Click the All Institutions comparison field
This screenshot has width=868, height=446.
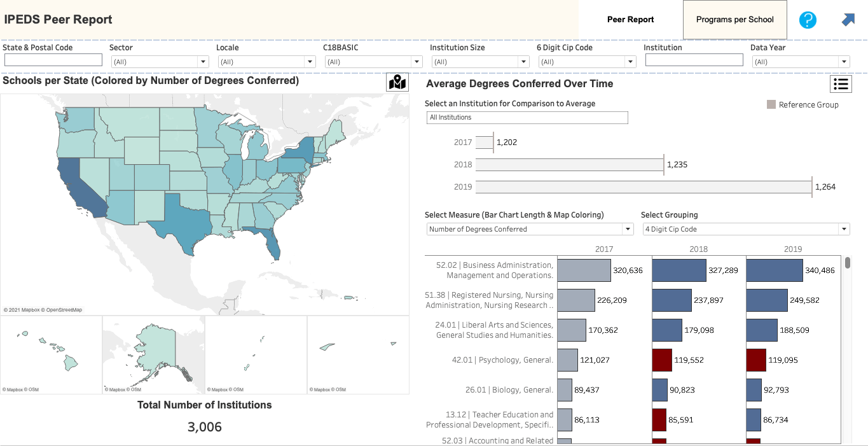527,118
